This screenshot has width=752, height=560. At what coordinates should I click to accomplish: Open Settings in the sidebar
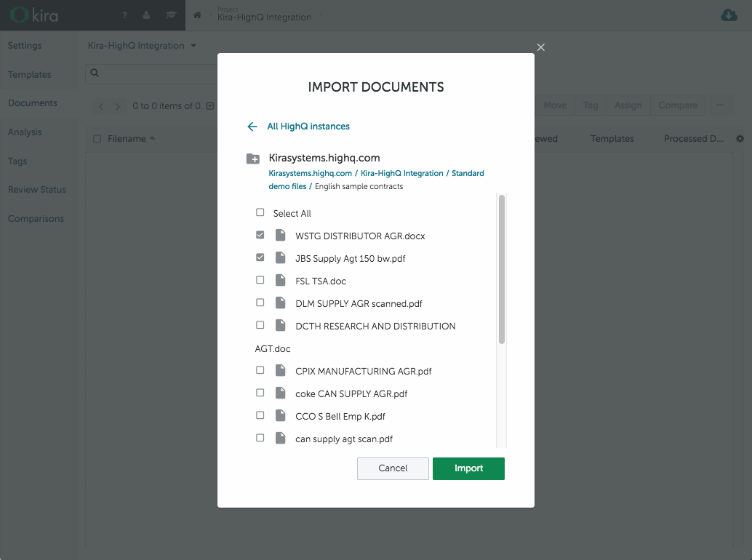(25, 46)
